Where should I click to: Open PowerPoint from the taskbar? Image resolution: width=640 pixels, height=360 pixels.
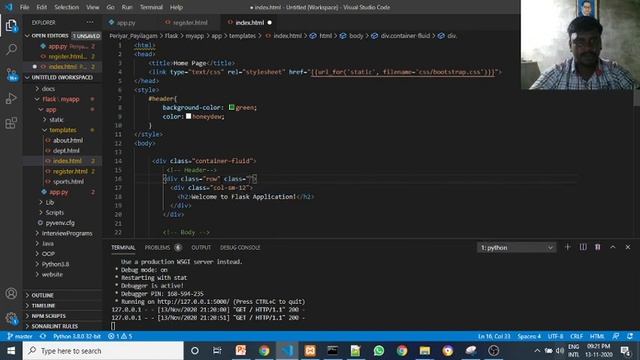[241, 351]
